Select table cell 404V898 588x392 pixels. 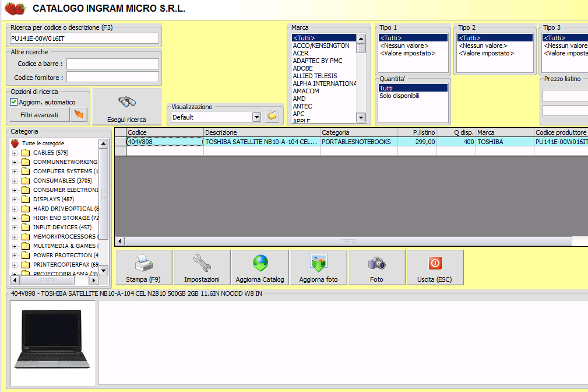tap(164, 142)
